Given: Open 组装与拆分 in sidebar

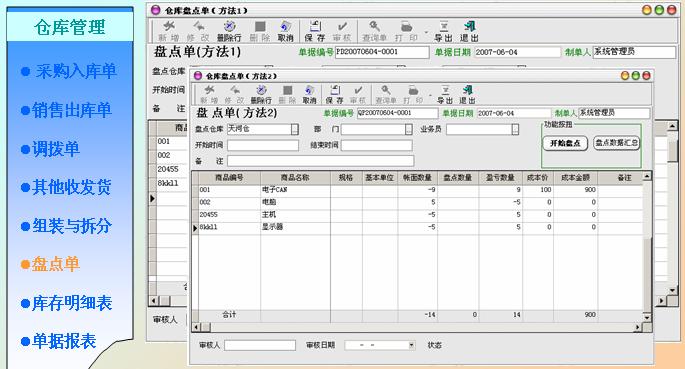Looking at the screenshot, I should [x=72, y=226].
